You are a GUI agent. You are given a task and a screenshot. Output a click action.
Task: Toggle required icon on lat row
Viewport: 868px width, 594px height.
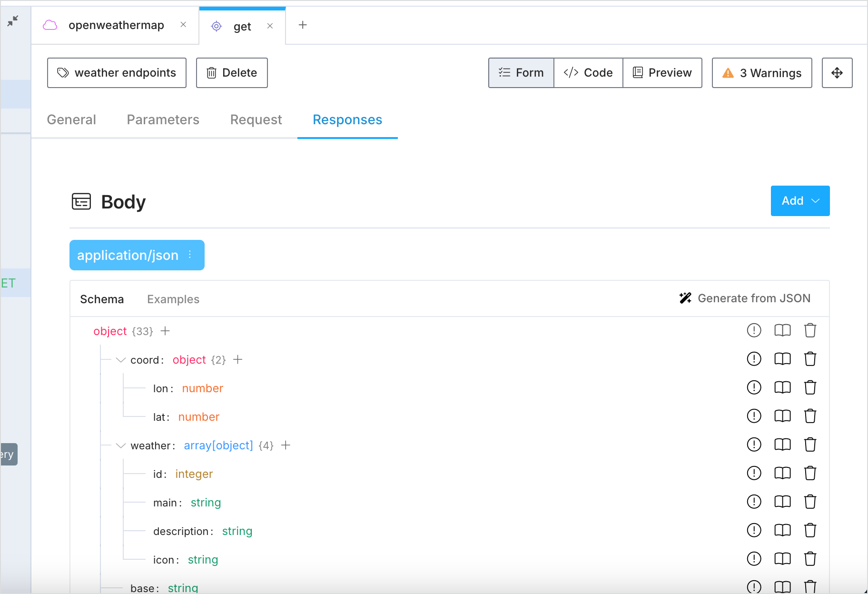point(754,416)
